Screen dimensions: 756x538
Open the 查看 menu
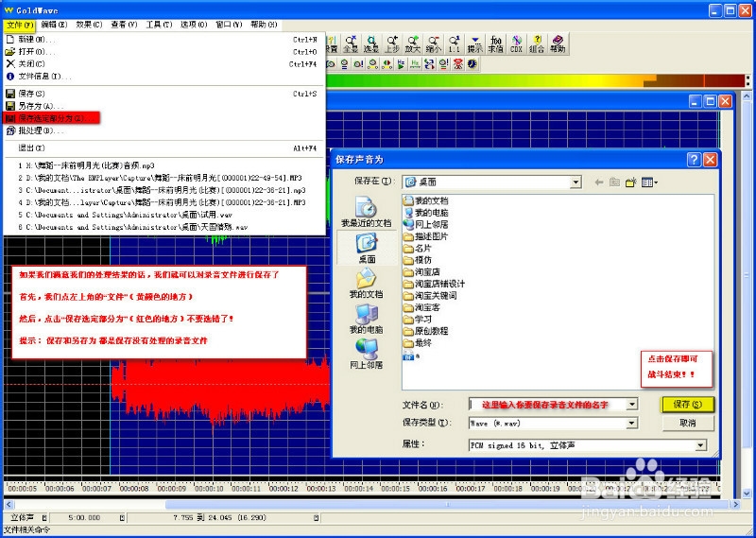click(124, 25)
